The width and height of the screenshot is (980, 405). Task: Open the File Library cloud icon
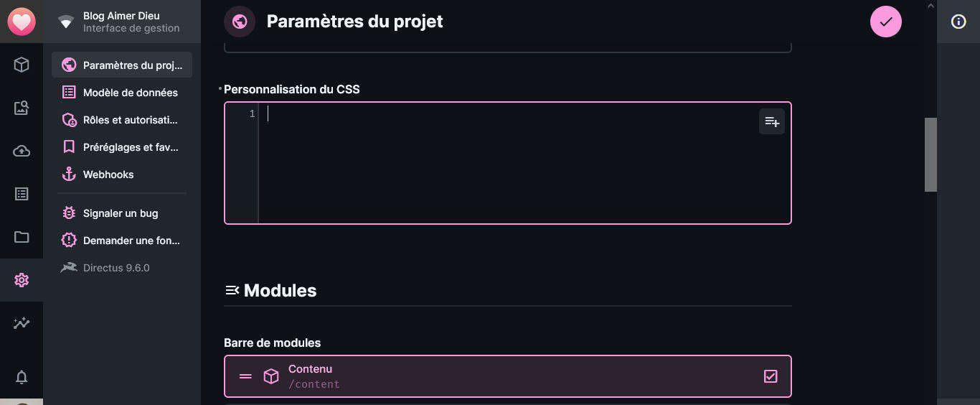22,151
